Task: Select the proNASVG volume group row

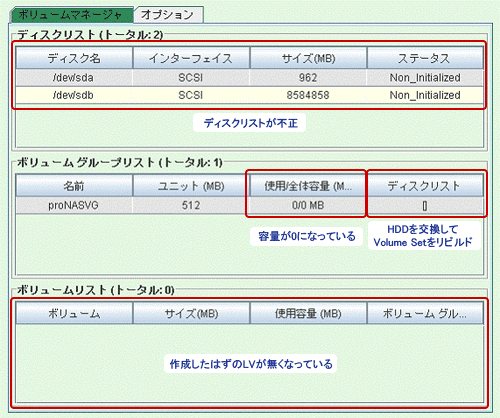Action: tap(250, 205)
